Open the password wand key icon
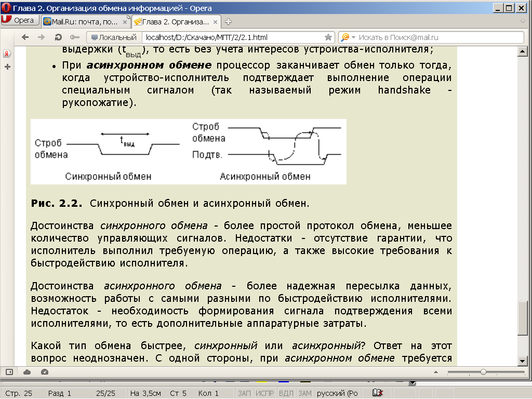The width and height of the screenshot is (532, 399). pos(75,37)
